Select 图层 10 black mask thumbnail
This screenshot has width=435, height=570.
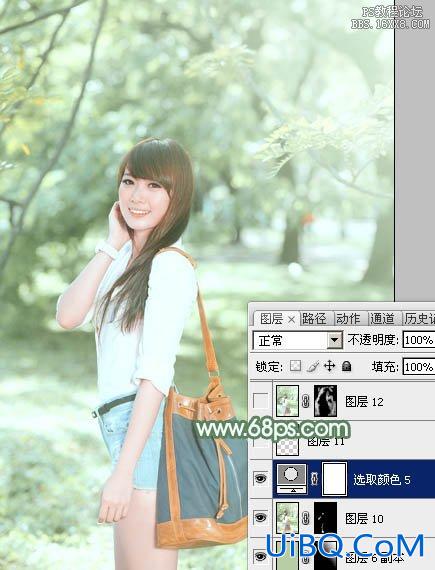pos(326,518)
